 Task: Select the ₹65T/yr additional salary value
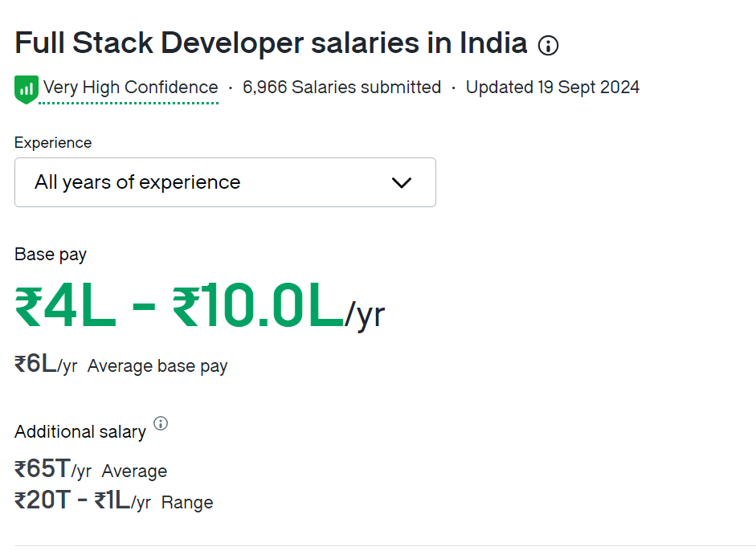click(53, 470)
